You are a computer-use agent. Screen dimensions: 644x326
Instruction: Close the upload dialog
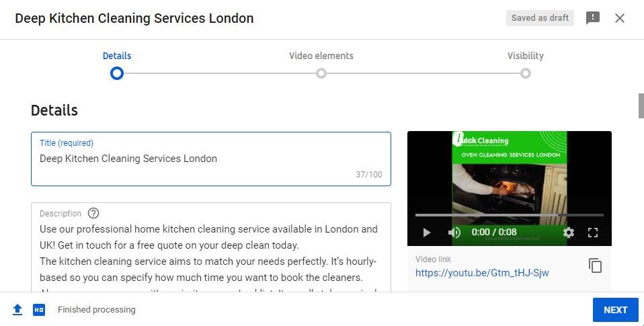coord(620,18)
